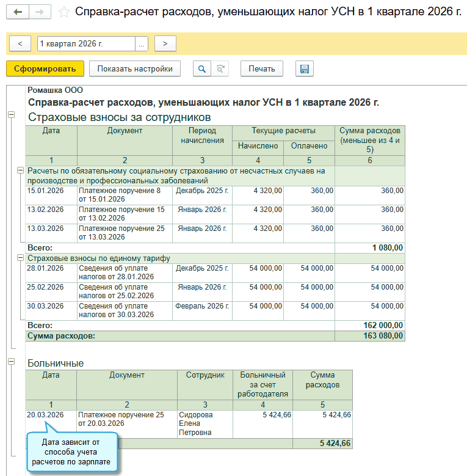This screenshot has height=476, width=467.
Task: Click the period field '1 квартал 2026 г.'
Action: click(x=85, y=43)
